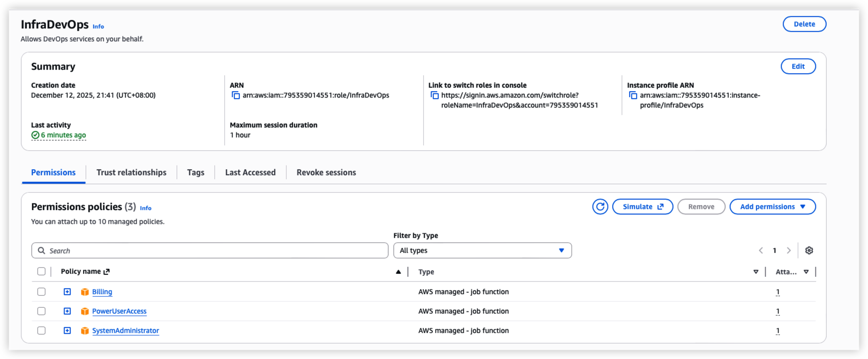The image size is (868, 359).
Task: Open the Add permissions dropdown
Action: pyautogui.click(x=772, y=207)
